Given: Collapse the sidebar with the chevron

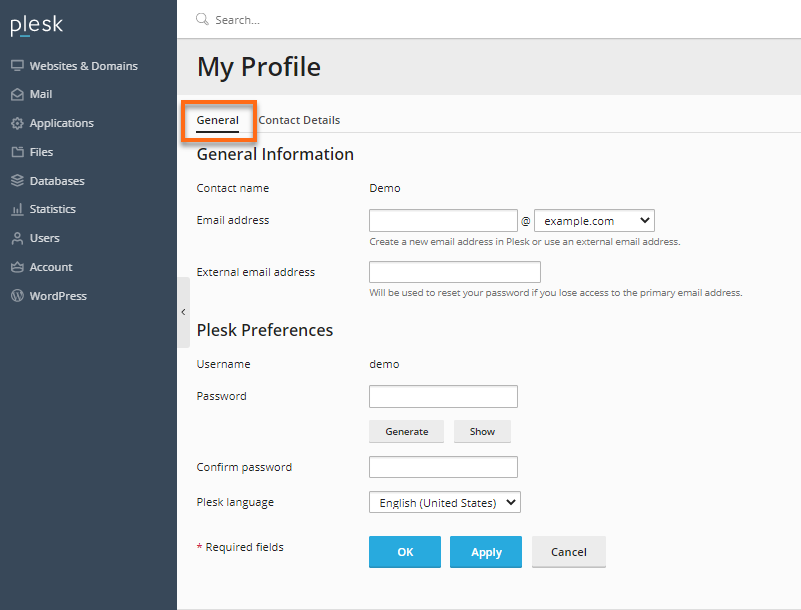Looking at the screenshot, I should coord(183,311).
